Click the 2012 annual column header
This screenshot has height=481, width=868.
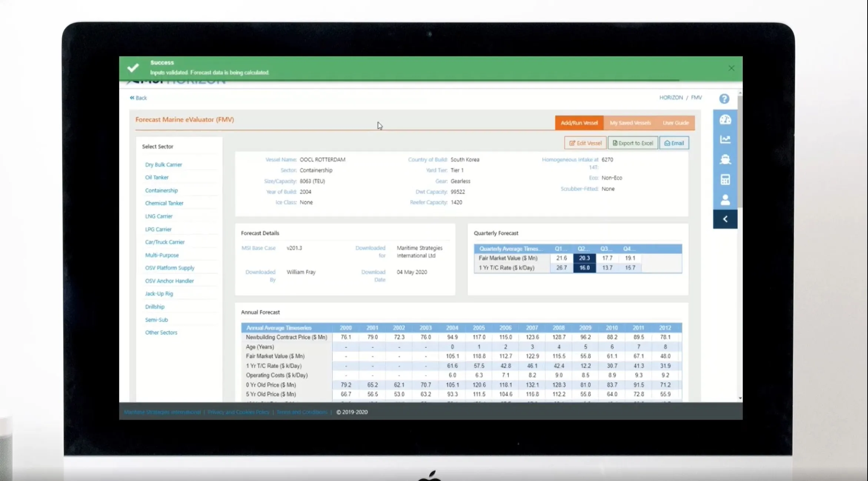click(665, 328)
